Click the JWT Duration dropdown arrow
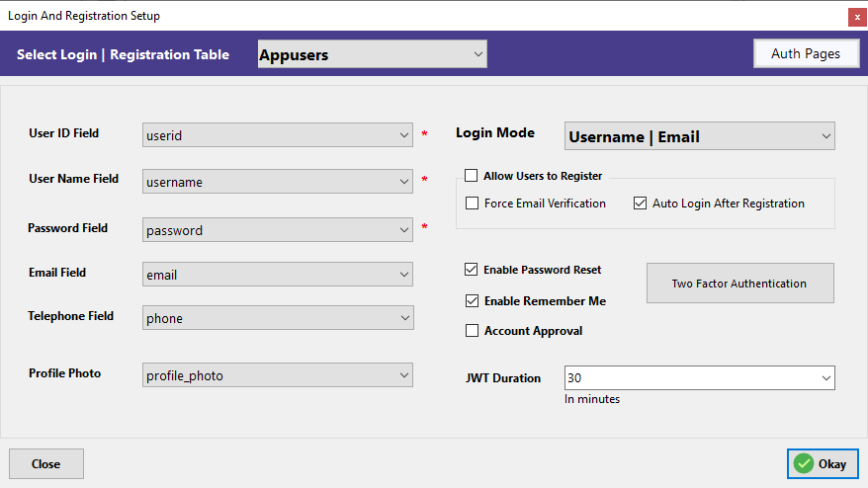The height and width of the screenshot is (488, 868). click(x=825, y=378)
